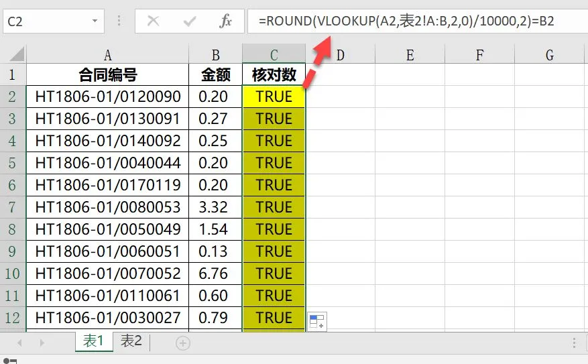Viewport: 588px width, 364px height.
Task: Click the 核对数 header cell
Action: (274, 74)
